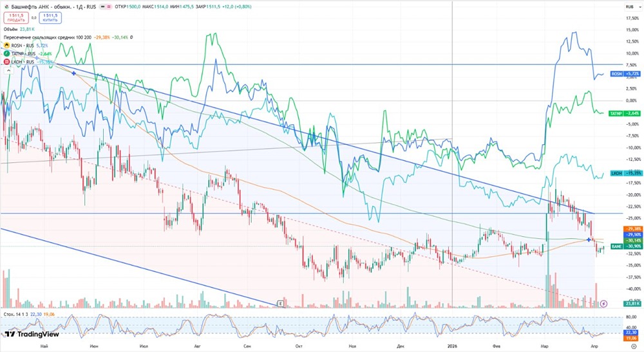
Task: Click the market status pill next to RUS
Action: [x=106, y=7]
